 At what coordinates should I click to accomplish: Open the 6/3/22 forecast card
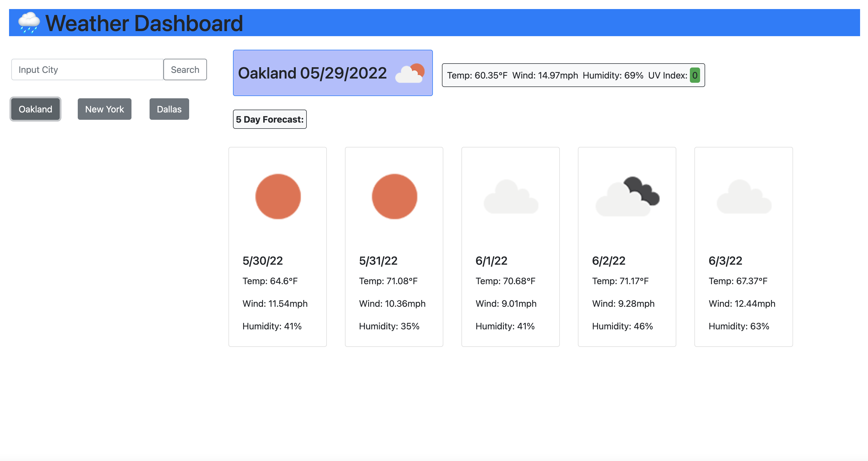pos(744,246)
